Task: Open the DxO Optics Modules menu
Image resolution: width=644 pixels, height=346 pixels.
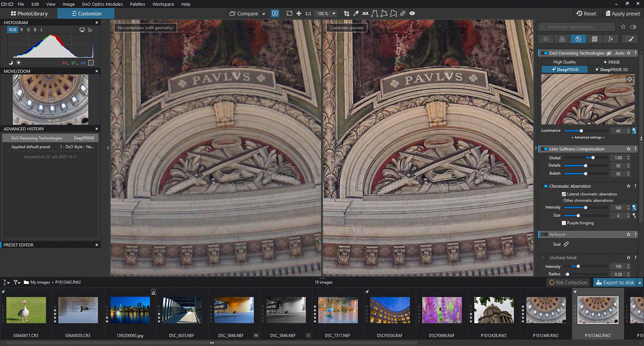Action: point(102,4)
